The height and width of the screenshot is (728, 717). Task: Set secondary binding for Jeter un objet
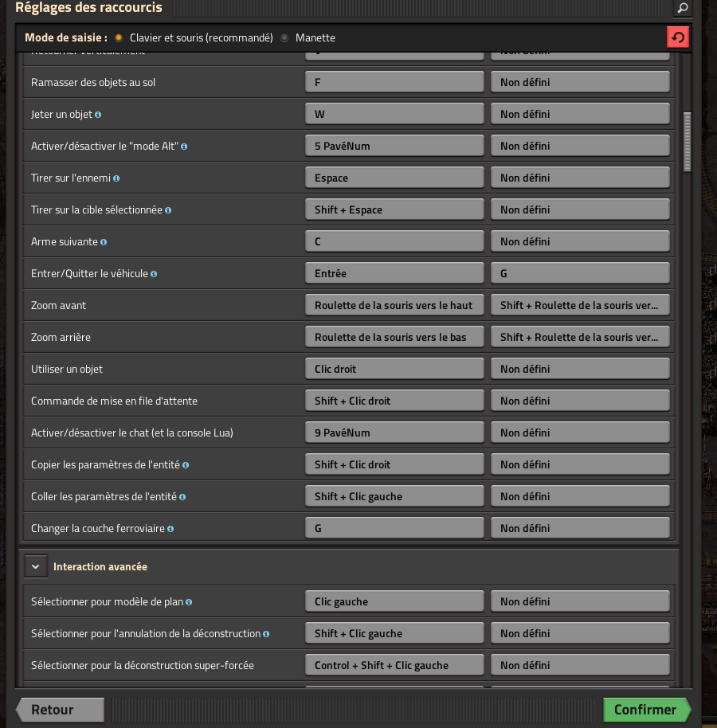(580, 114)
